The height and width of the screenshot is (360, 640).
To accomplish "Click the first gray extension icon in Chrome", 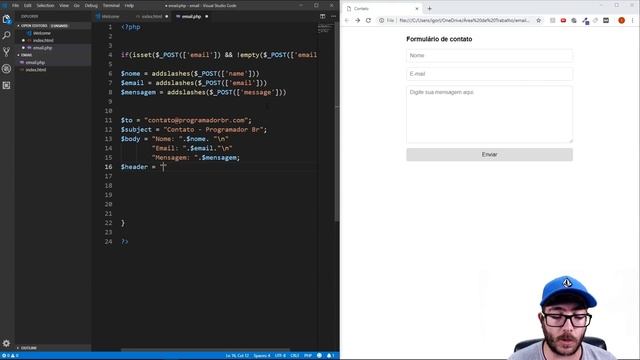I will 552,20.
